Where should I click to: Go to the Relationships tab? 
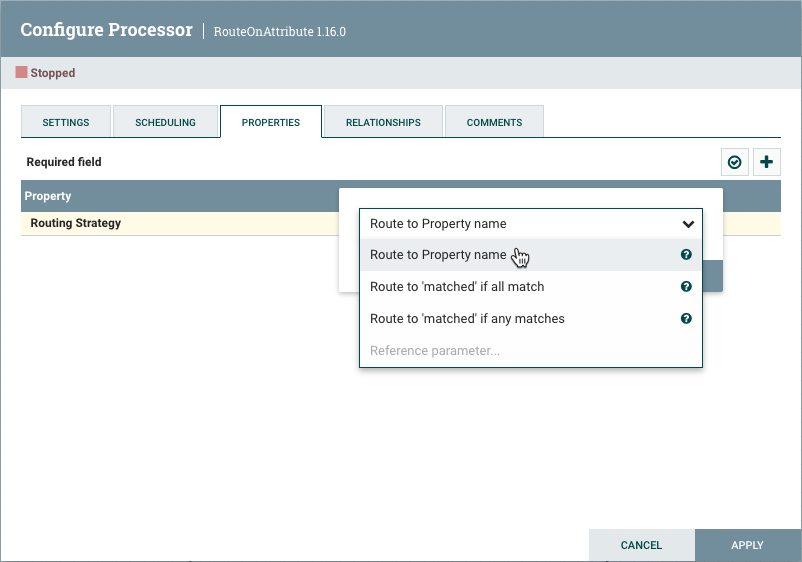click(383, 122)
